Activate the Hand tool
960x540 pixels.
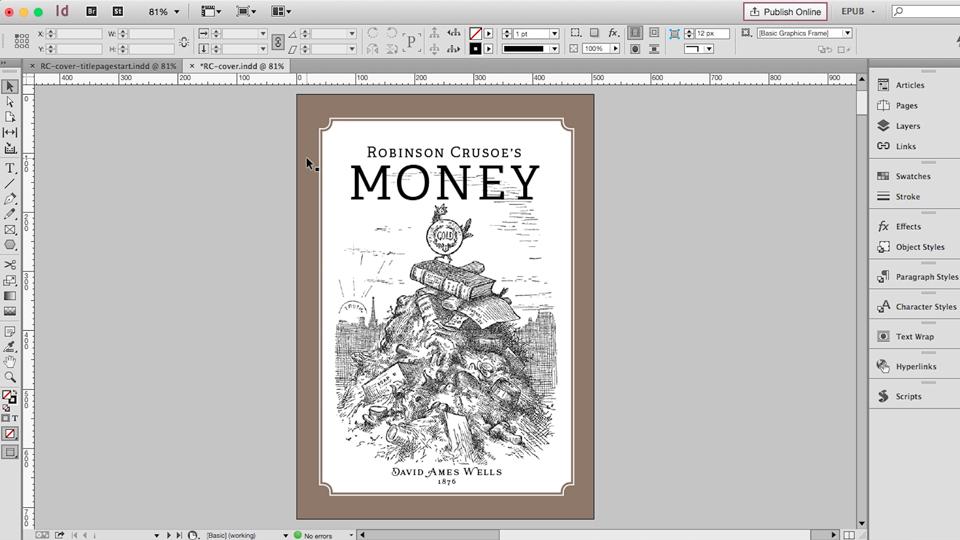tap(10, 362)
